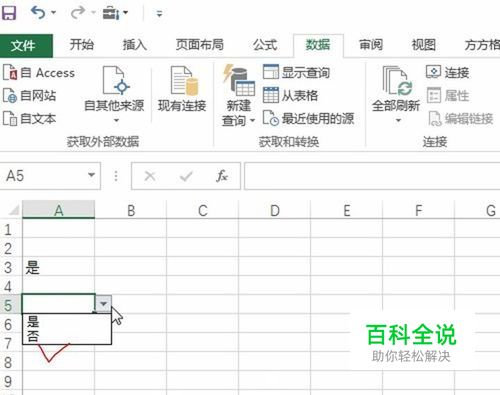Select row 8 header

(10, 362)
